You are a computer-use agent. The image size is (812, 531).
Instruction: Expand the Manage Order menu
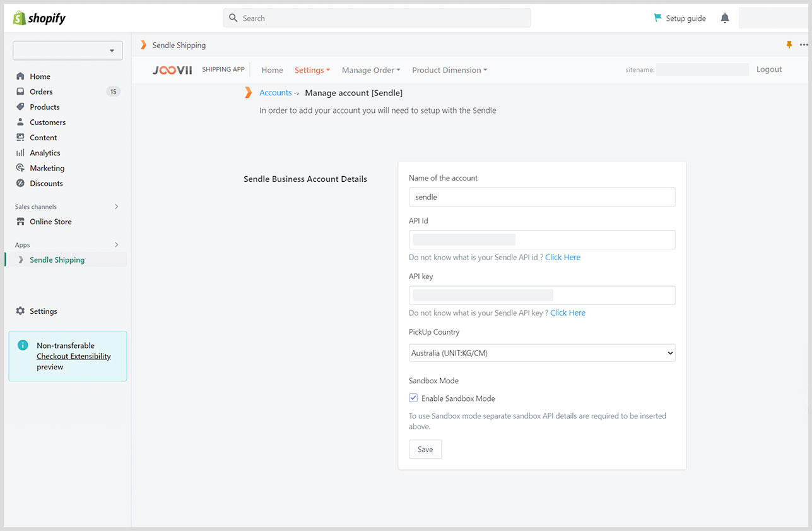click(x=371, y=70)
